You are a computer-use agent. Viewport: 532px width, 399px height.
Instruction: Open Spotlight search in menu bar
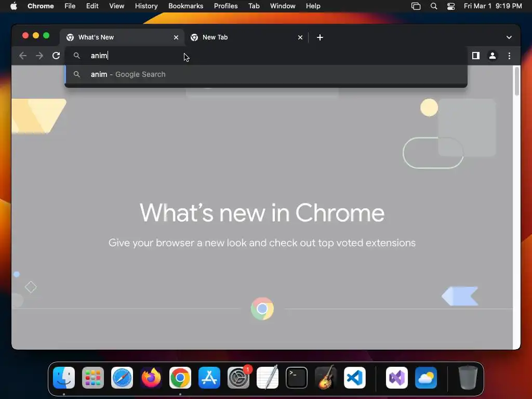coord(434,6)
